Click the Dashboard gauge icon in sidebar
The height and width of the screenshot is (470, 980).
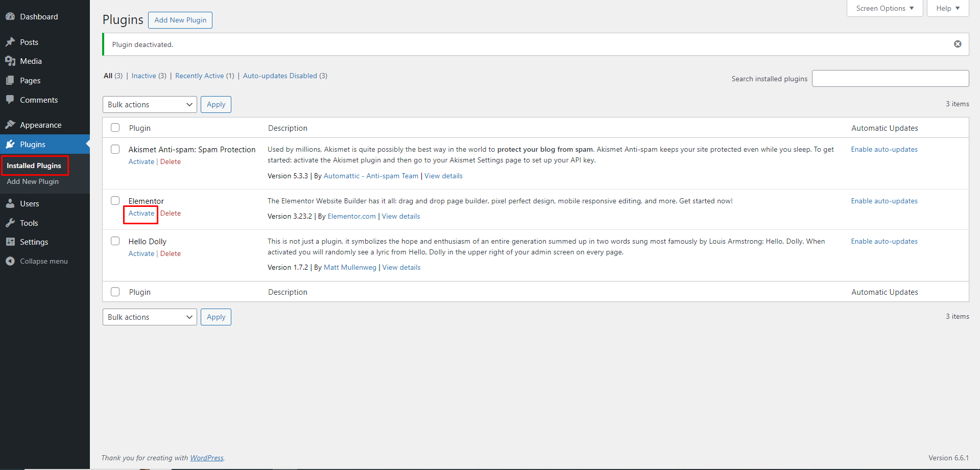(x=10, y=16)
